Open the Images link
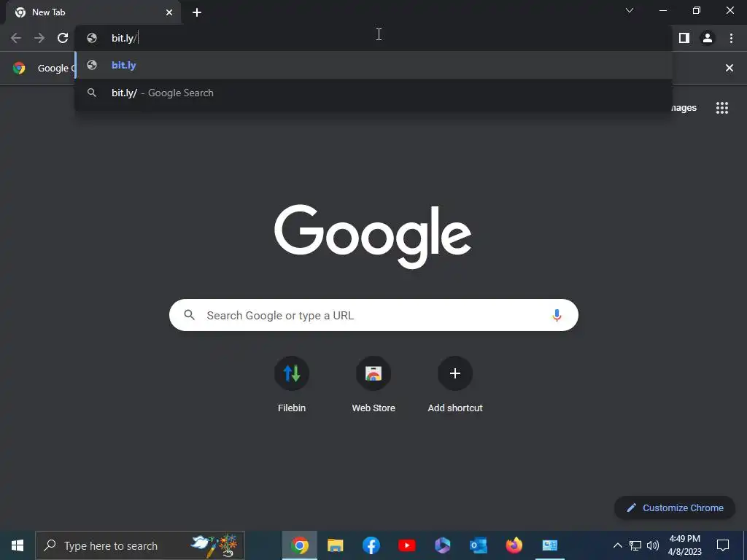 684,108
